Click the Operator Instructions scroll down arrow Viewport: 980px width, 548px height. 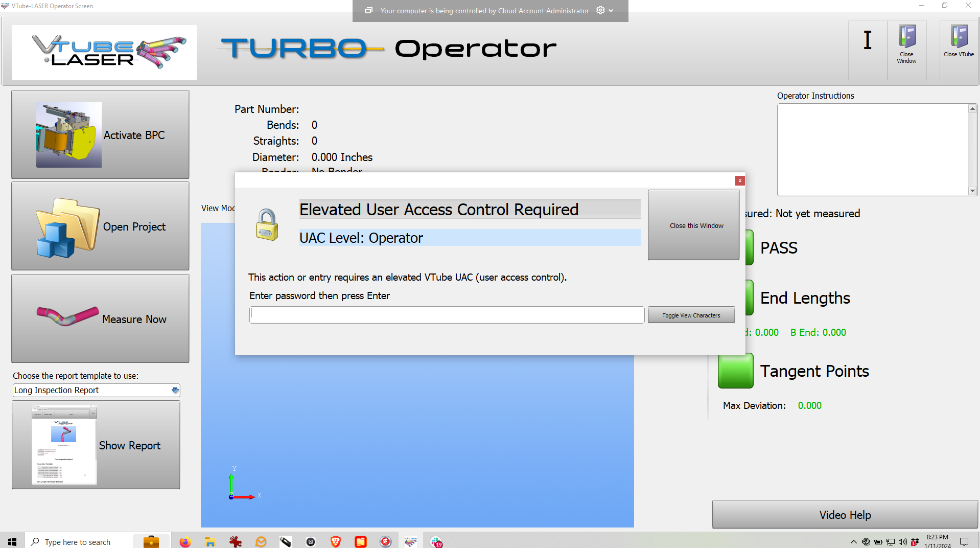tap(972, 191)
